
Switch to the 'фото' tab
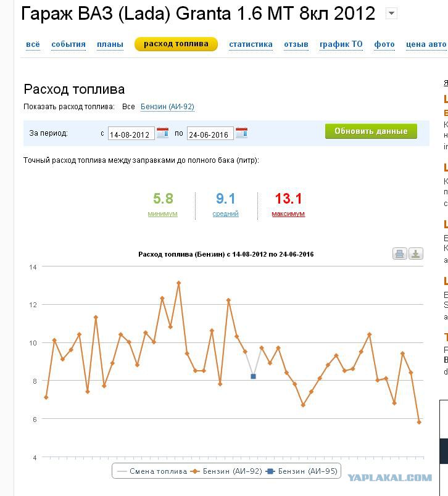384,44
